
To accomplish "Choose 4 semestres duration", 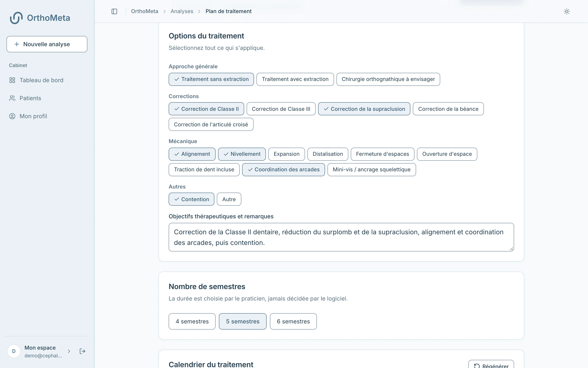I will (x=192, y=321).
